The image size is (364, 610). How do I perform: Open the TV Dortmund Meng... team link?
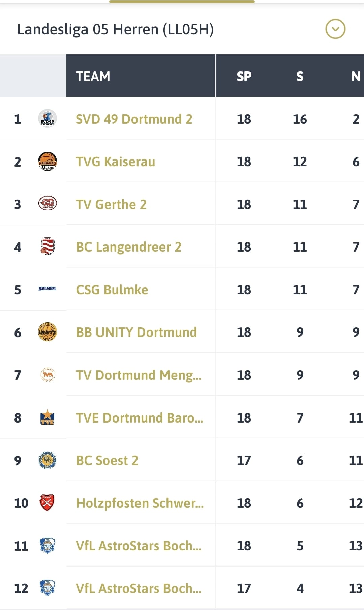(x=138, y=375)
